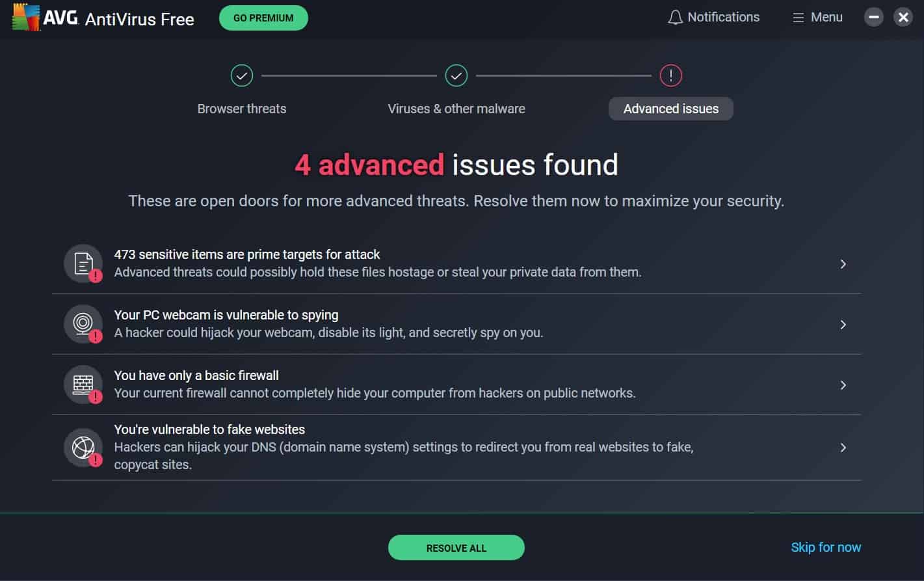This screenshot has width=924, height=581.
Task: Click the GO PREMIUM button
Action: pos(263,18)
